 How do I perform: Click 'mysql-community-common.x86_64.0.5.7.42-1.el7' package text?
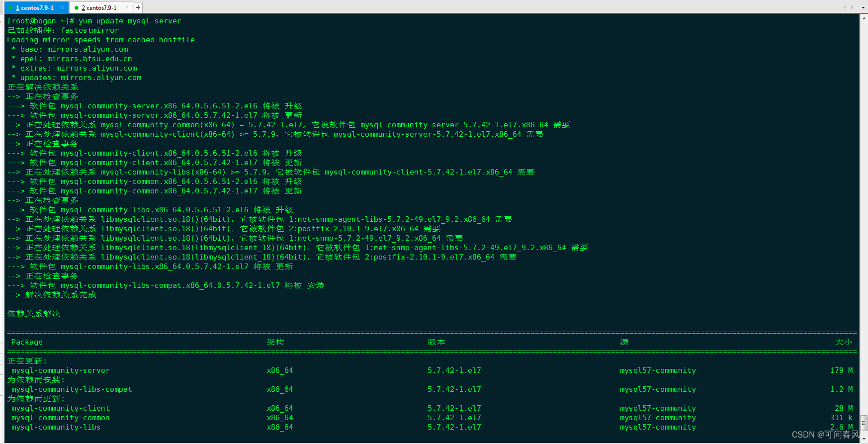coord(159,191)
